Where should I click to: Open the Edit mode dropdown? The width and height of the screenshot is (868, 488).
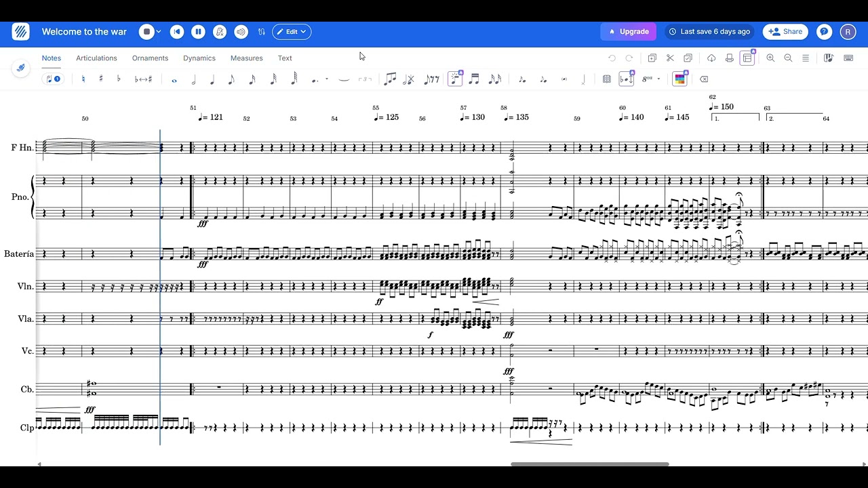(x=292, y=31)
